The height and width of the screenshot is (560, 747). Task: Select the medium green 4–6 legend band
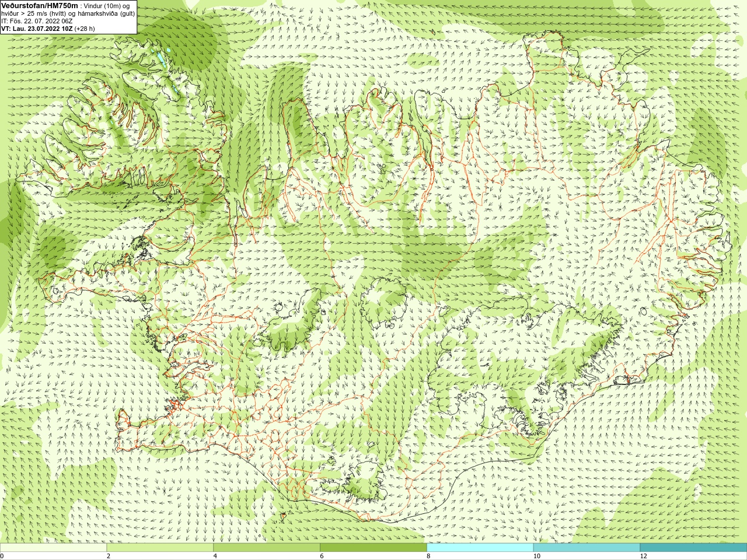267,548
